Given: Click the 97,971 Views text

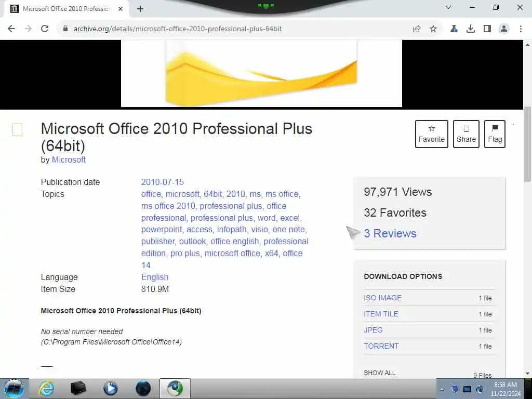Looking at the screenshot, I should coord(397,192).
